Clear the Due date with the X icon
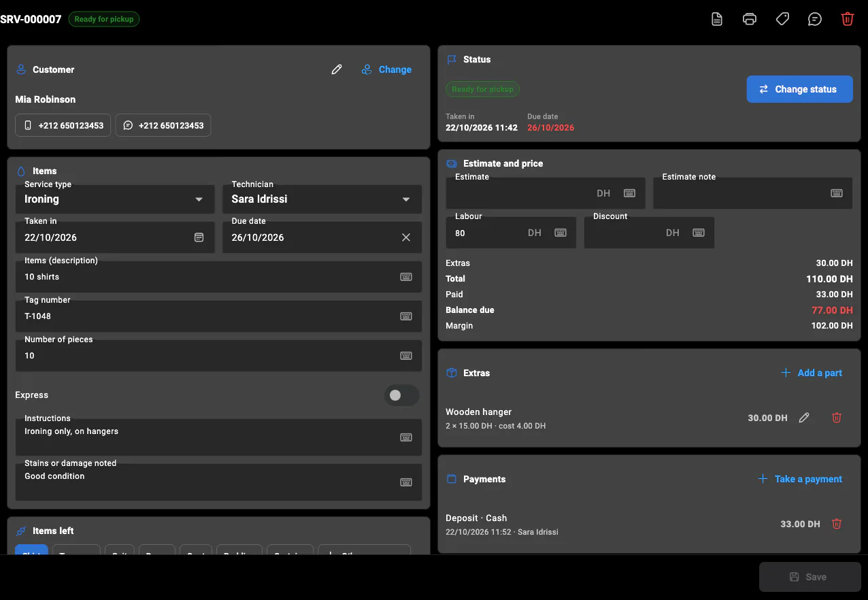 pyautogui.click(x=406, y=237)
